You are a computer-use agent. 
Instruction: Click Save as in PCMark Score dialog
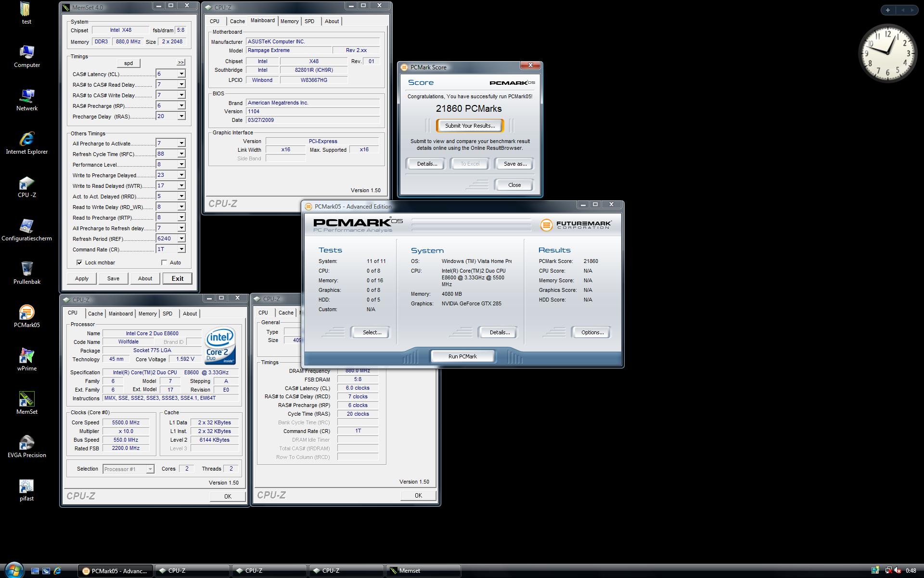(515, 164)
